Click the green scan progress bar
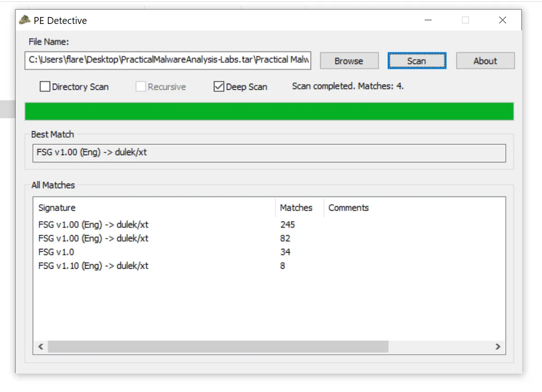Image resolution: width=542 pixels, height=392 pixels. tap(269, 111)
